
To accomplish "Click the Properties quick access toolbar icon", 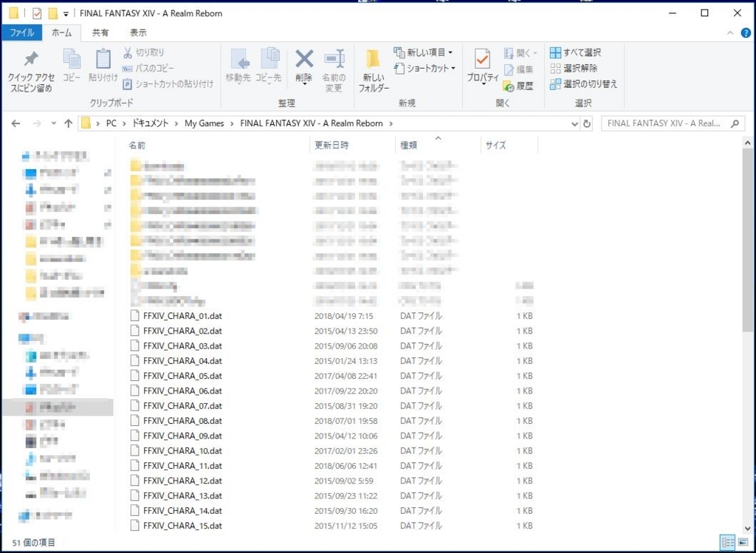I will [x=37, y=13].
